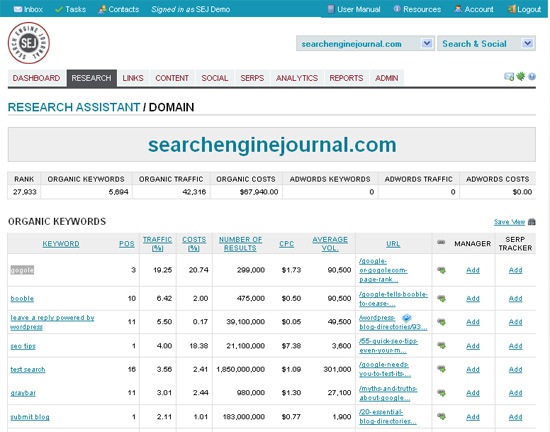Click the green link icon in booble row
Image resolution: width=550 pixels, height=432 pixels.
441,298
